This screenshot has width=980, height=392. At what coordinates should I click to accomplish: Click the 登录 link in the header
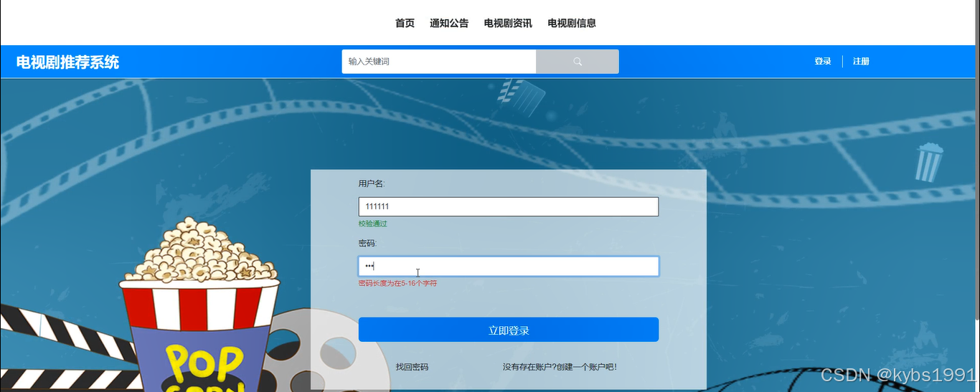coord(823,62)
